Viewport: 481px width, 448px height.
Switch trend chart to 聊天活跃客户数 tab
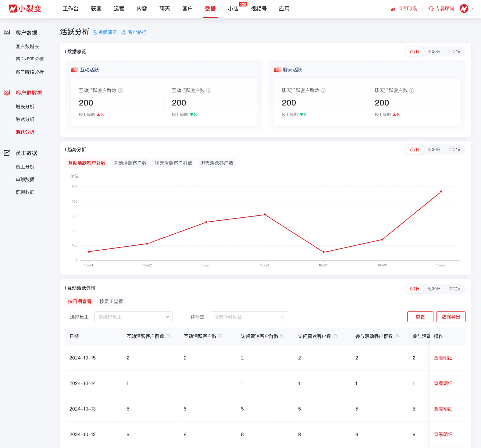coord(217,163)
